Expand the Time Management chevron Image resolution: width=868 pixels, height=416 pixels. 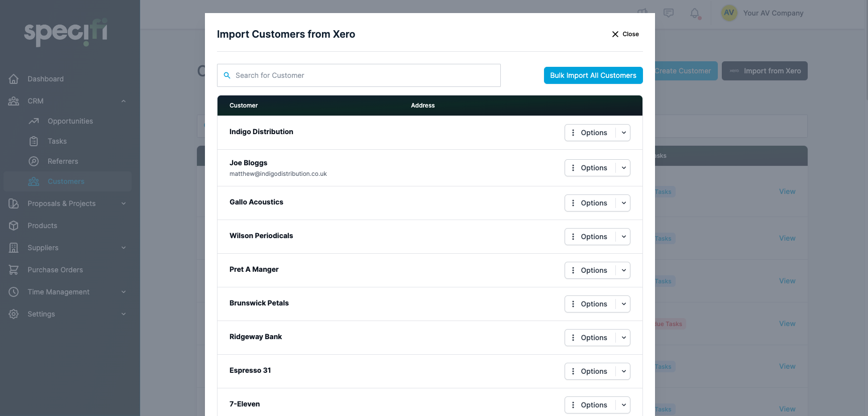pos(124,292)
